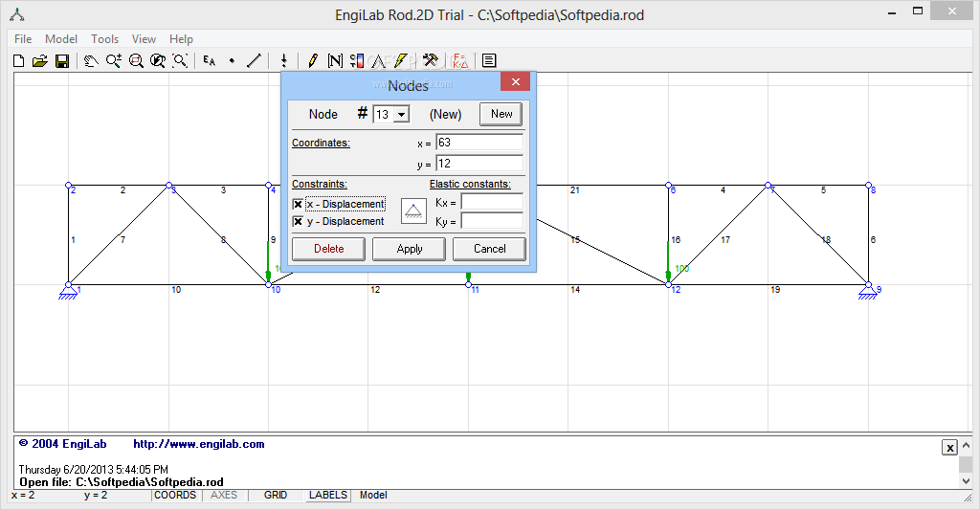The width and height of the screenshot is (980, 510).
Task: Open the http://www.engilab.com link
Action: 199,444
